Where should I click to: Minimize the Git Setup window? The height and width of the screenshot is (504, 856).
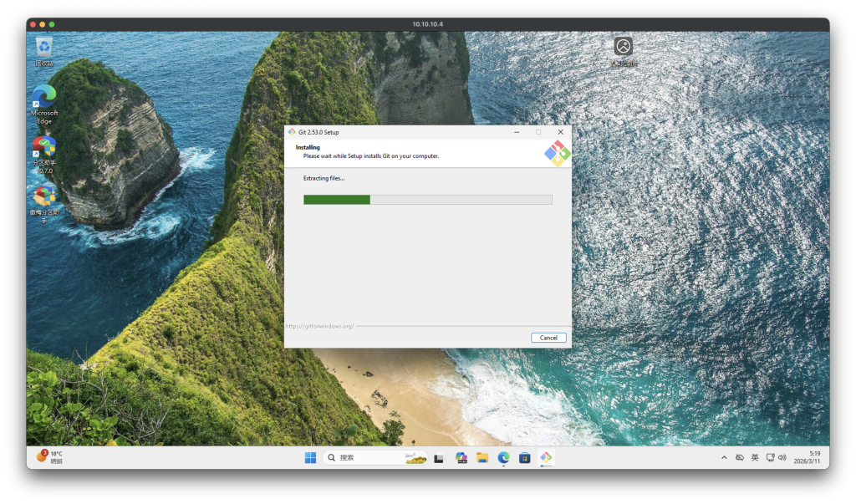pyautogui.click(x=516, y=132)
